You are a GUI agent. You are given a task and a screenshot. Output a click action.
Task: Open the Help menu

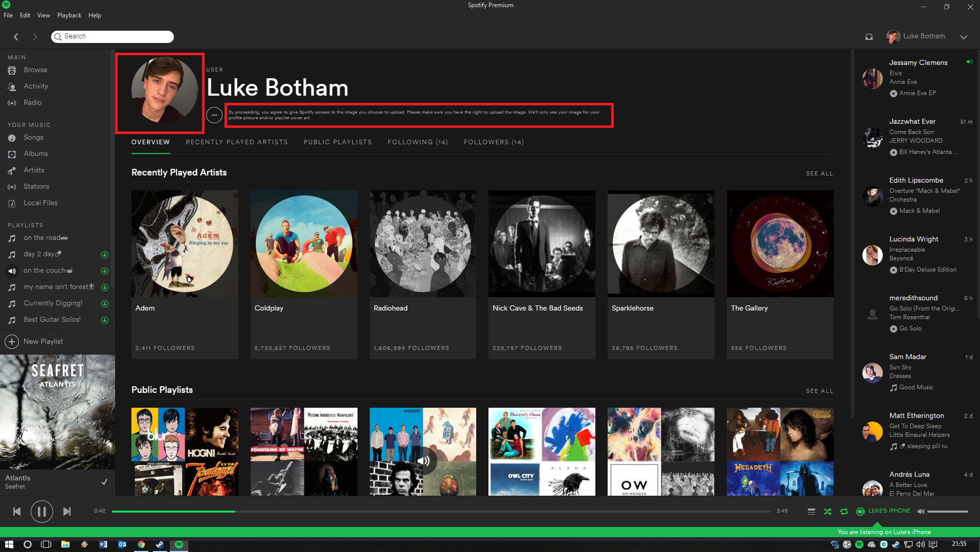[95, 15]
